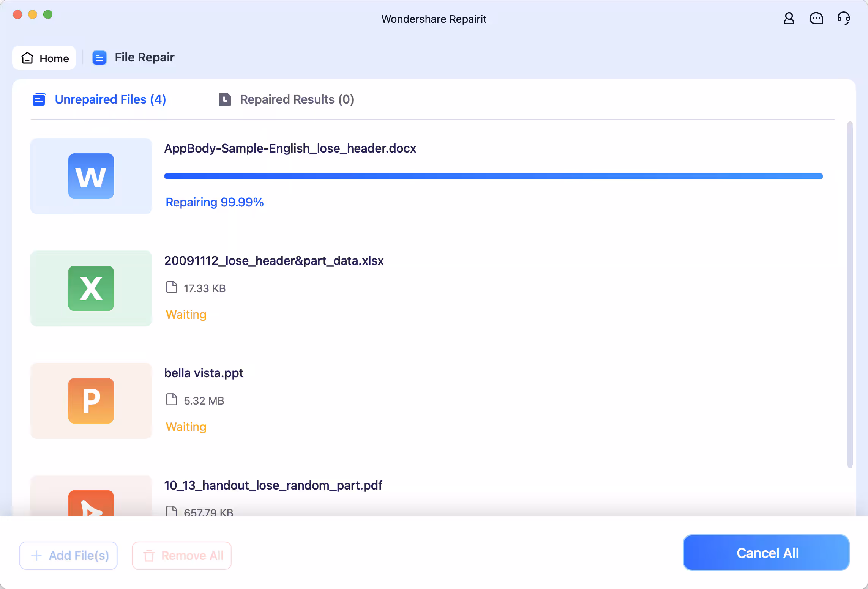Click the docx repair progress bar
Screen dimensions: 868x589
[x=493, y=176]
